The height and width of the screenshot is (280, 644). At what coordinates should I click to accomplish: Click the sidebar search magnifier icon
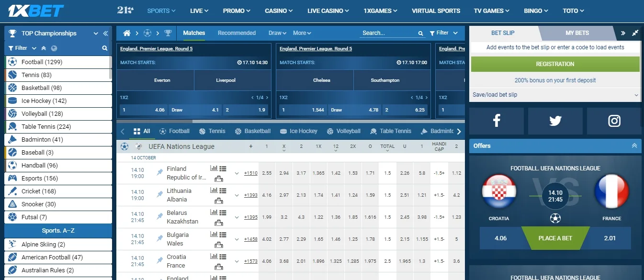point(105,48)
